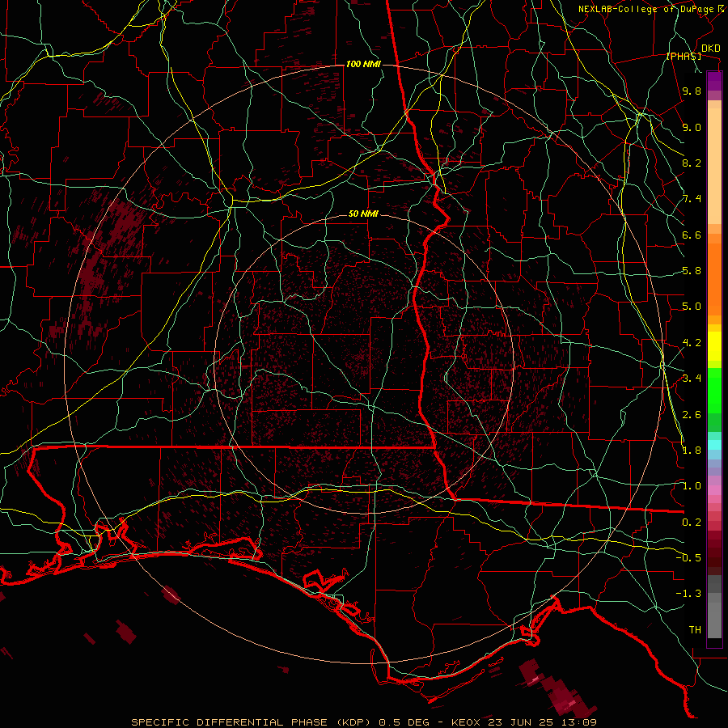
Task: Click the 1.8 legend value
Action: pyautogui.click(x=692, y=451)
